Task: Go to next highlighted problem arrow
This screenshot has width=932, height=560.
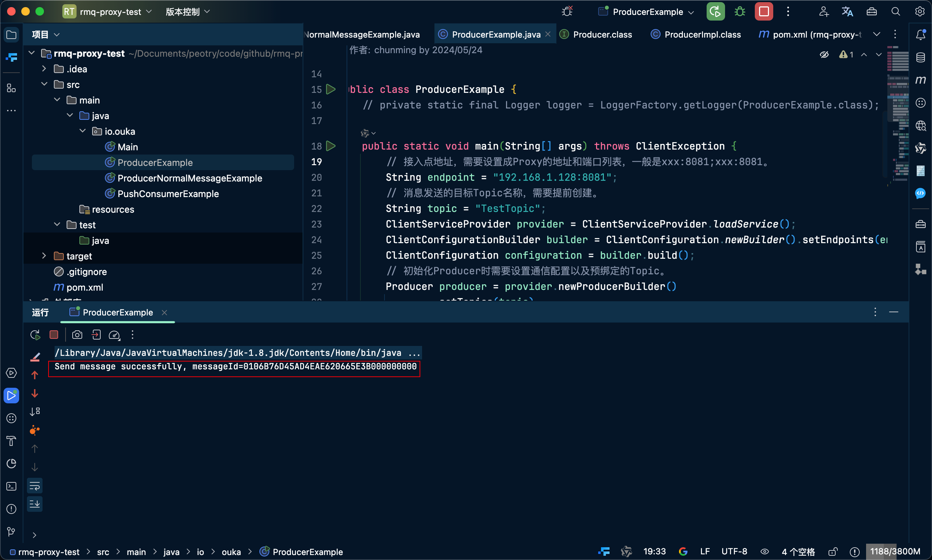Action: point(879,55)
